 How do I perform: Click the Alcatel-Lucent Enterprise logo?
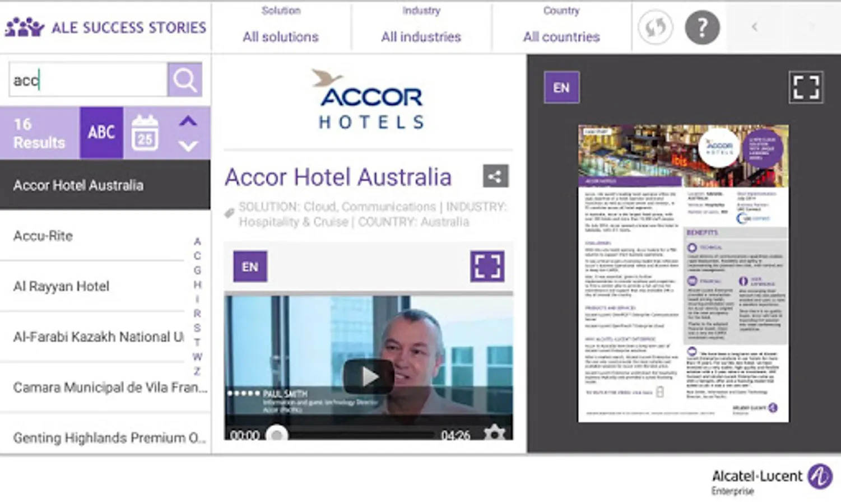(x=772, y=480)
